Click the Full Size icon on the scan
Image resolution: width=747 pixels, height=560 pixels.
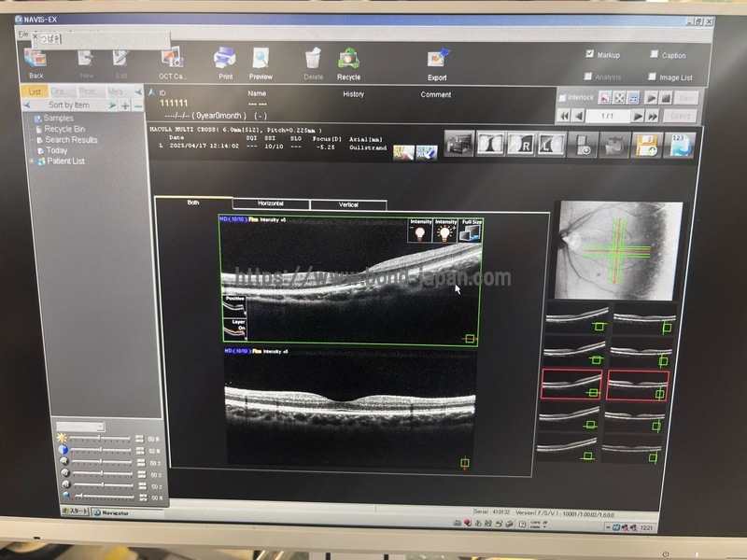coord(470,230)
